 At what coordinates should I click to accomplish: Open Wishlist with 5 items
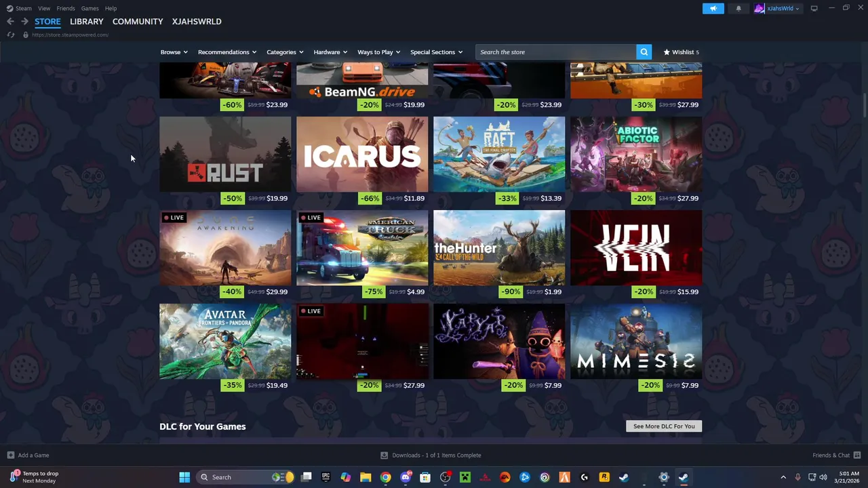[681, 52]
